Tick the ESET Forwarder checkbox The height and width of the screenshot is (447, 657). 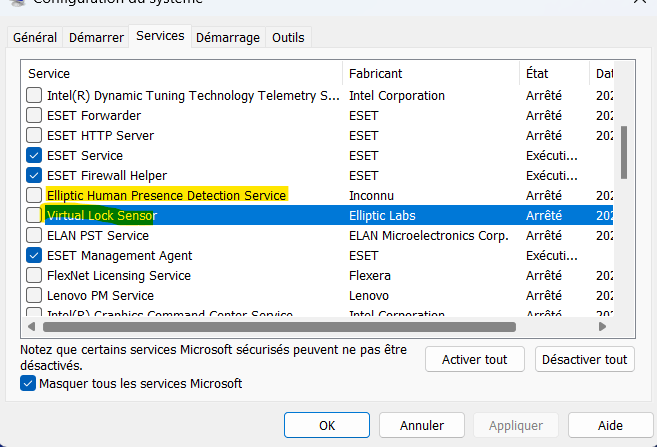click(34, 115)
